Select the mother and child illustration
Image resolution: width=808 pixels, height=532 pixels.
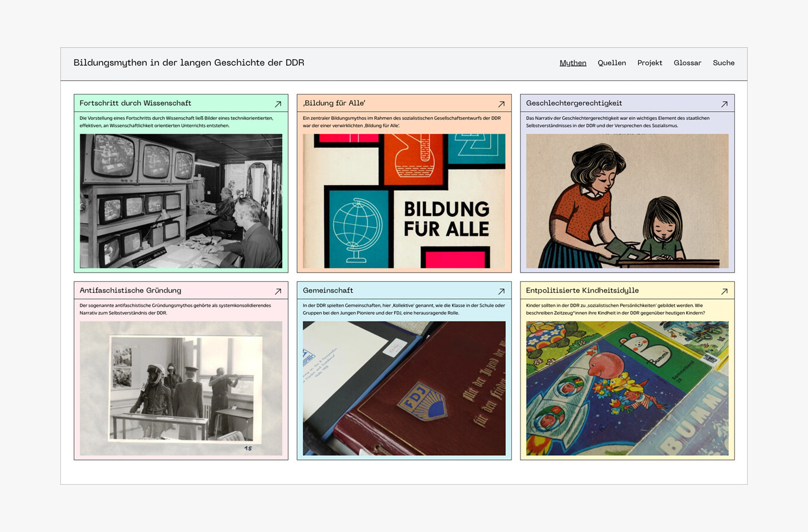627,201
